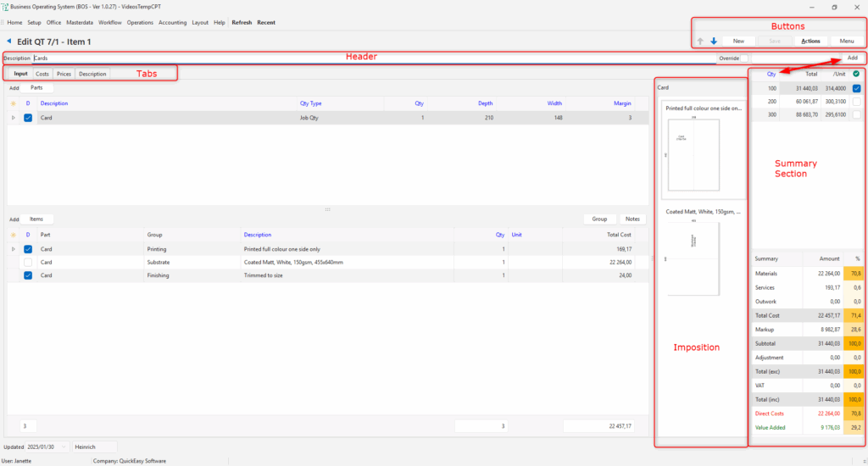
Task: Expand the Printing row in Items grid
Action: 13,249
